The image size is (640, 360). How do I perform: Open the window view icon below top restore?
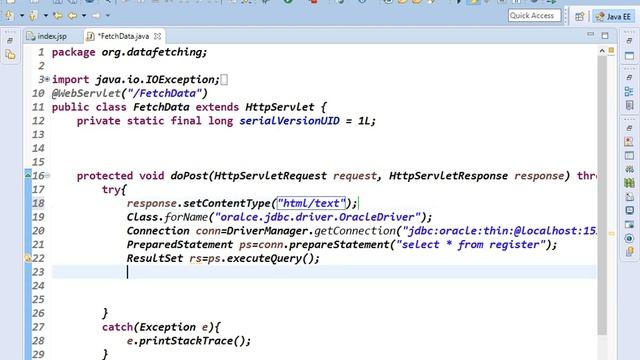tap(629, 55)
